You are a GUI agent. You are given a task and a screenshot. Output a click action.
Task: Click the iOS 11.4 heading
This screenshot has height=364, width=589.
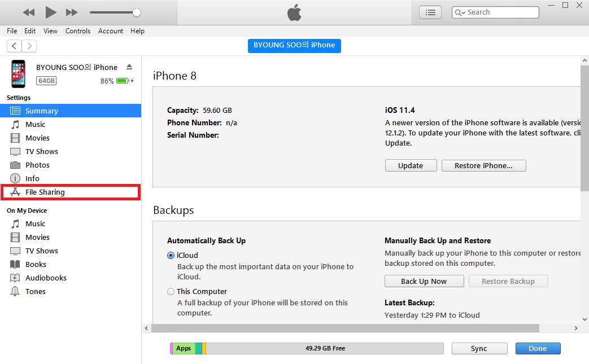(400, 110)
